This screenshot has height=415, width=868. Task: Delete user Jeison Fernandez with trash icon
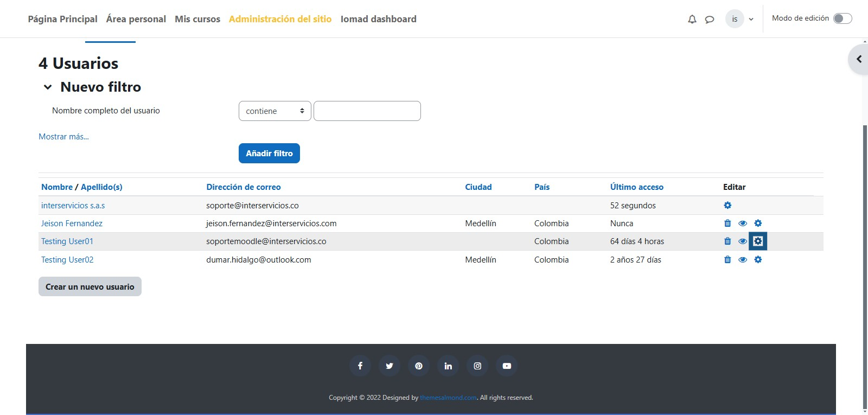point(727,224)
